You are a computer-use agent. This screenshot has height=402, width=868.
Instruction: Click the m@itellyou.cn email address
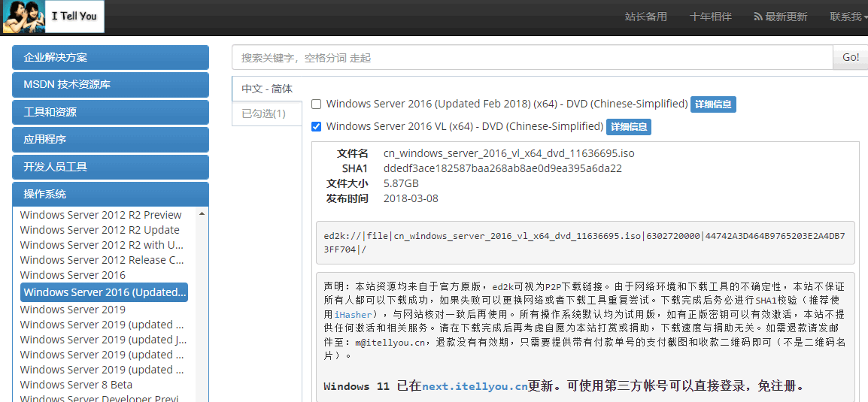(390, 343)
